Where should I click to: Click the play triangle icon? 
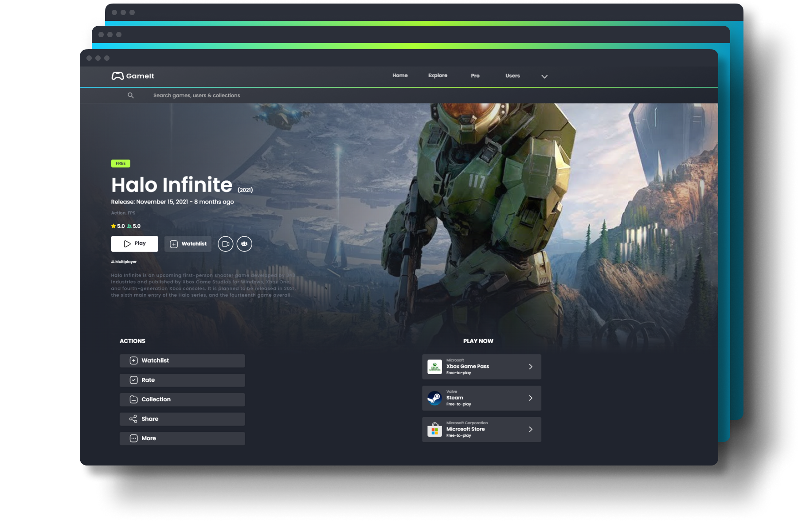[x=127, y=244]
